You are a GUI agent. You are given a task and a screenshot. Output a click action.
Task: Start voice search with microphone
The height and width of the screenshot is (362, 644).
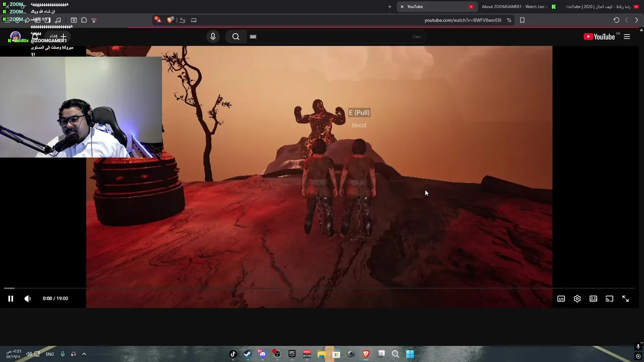click(213, 36)
